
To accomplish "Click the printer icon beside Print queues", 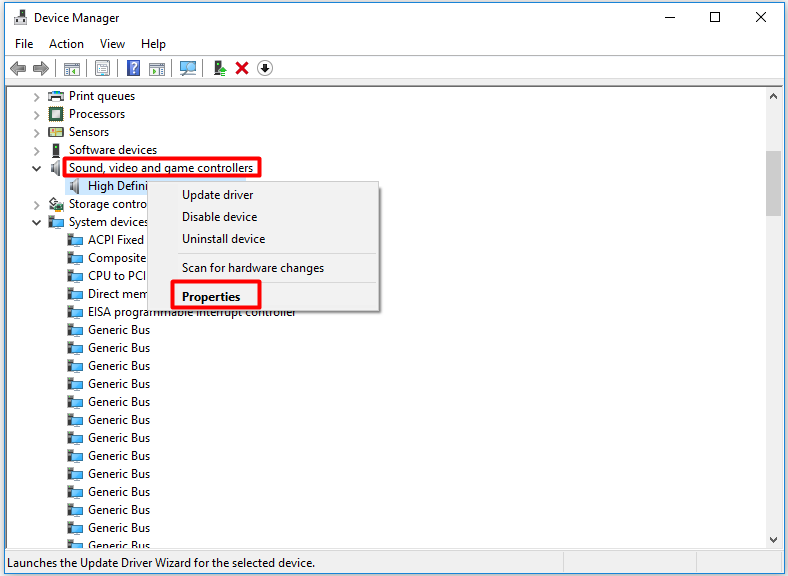I will tap(56, 96).
